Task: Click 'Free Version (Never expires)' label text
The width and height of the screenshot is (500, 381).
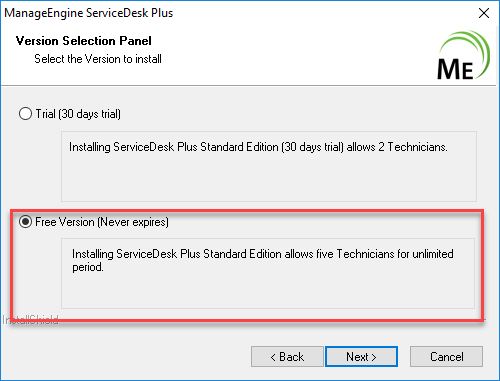Action: click(102, 222)
